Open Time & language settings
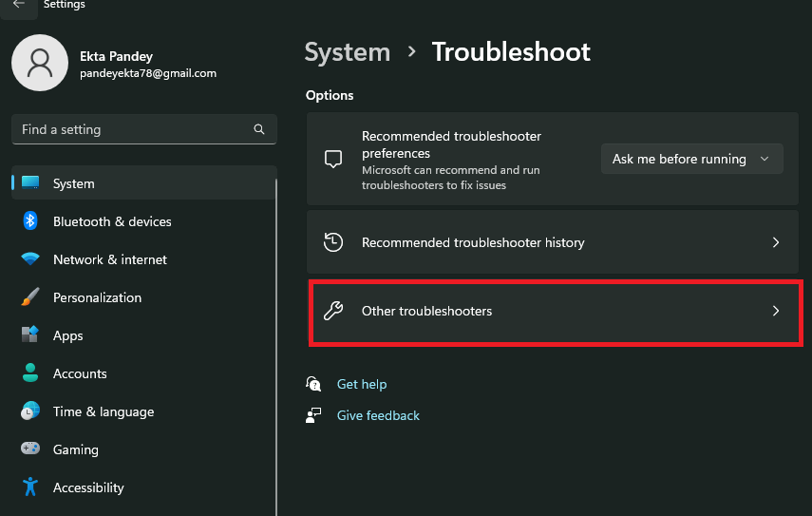Viewport: 812px width, 516px height. 103,411
